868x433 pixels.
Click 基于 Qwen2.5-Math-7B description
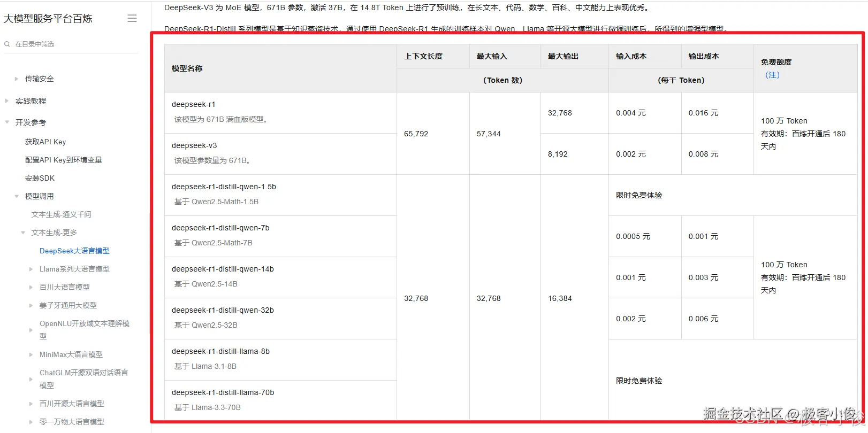click(x=213, y=243)
